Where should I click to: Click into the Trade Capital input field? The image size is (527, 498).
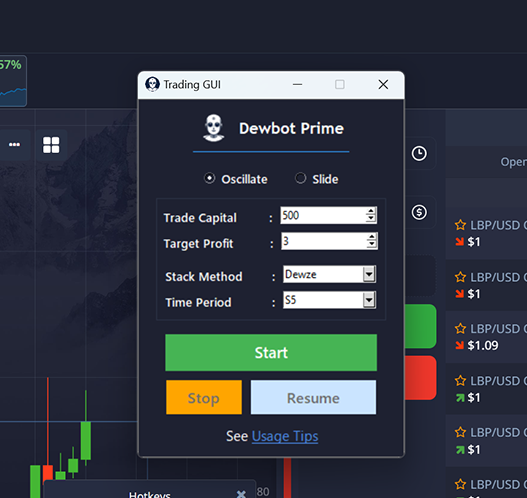[323, 215]
